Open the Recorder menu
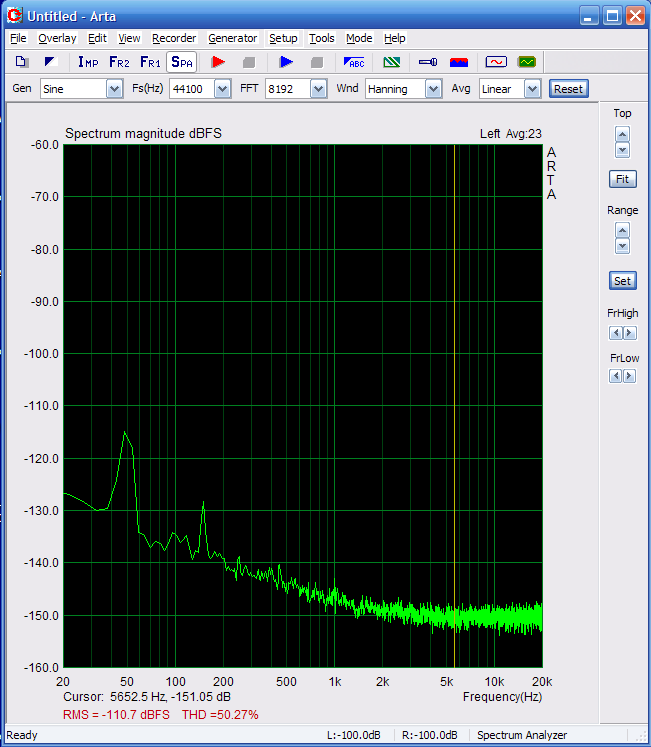651x747 pixels. tap(174, 38)
